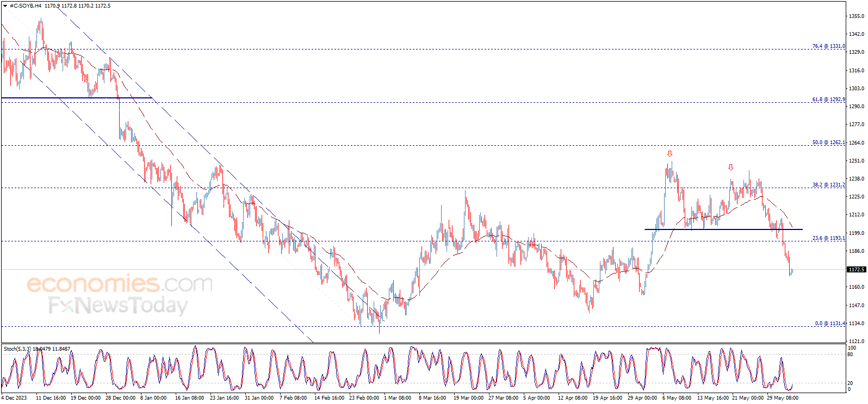Click the 6 May 08:00 date label
Screen dimensions: 868x404
point(677,398)
